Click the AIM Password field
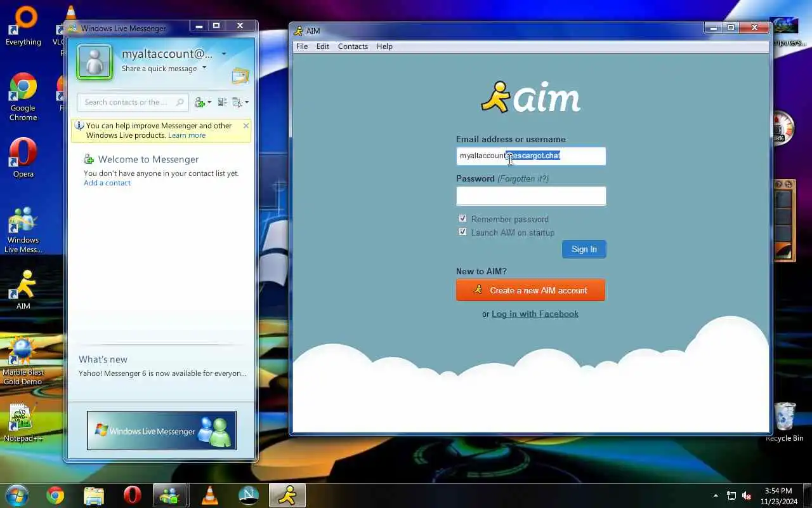This screenshot has width=812, height=508. [531, 196]
